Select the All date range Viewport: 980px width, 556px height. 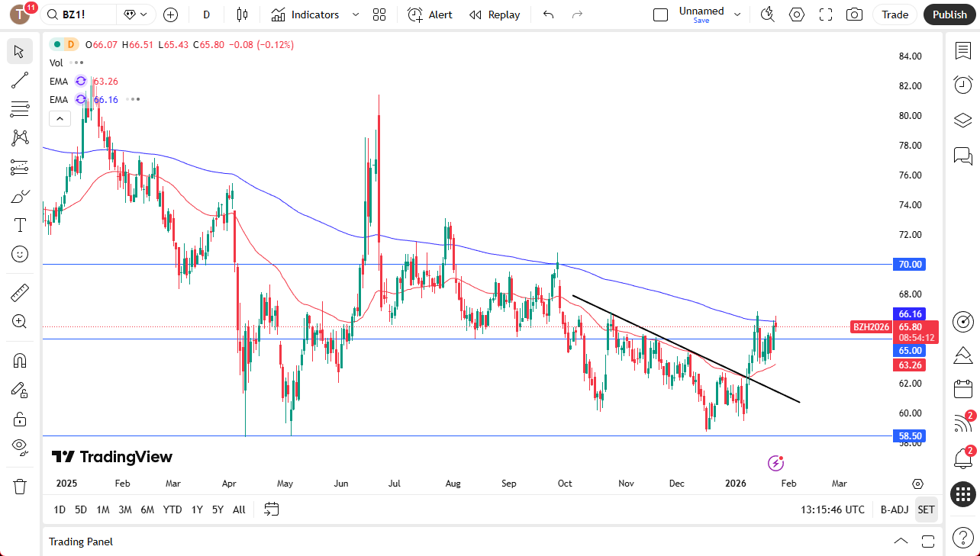click(239, 509)
